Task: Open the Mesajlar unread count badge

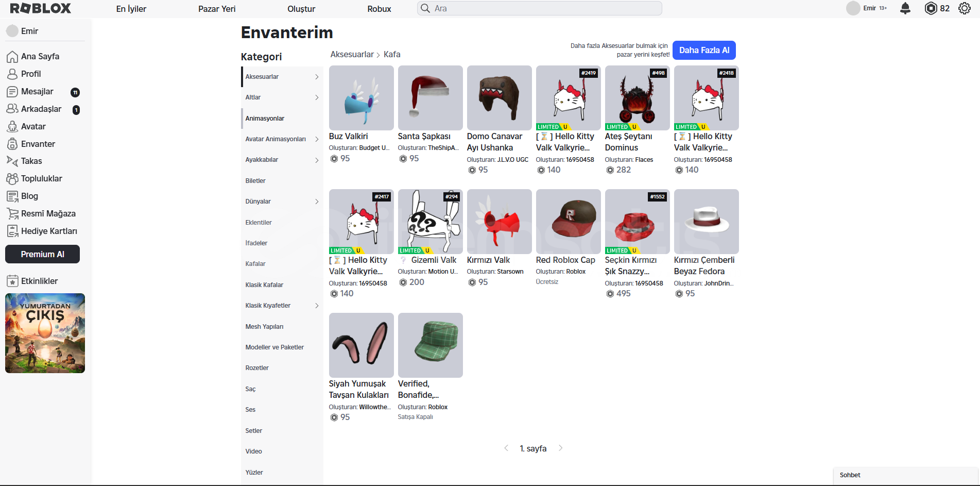Action: [75, 93]
